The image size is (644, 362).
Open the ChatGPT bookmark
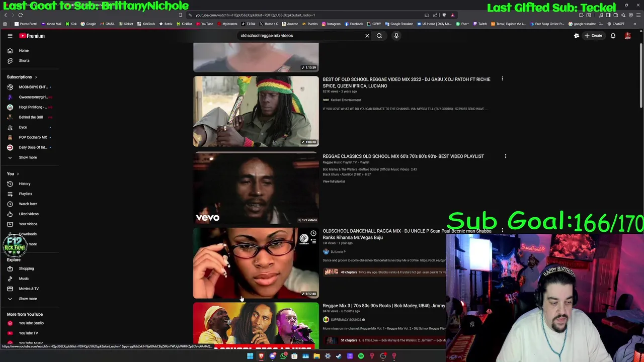click(x=615, y=24)
